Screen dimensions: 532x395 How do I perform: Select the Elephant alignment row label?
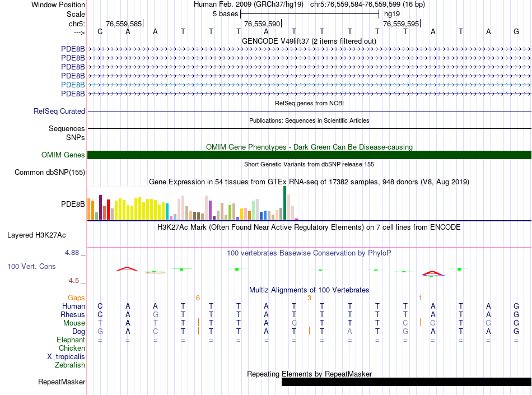tap(71, 340)
